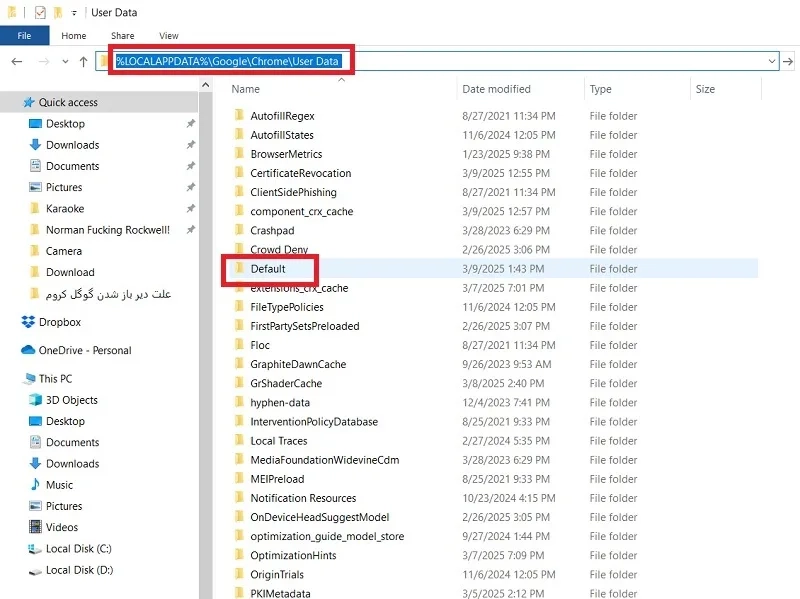This screenshot has width=800, height=599.
Task: Sort by the Name column header
Action: pyautogui.click(x=245, y=89)
